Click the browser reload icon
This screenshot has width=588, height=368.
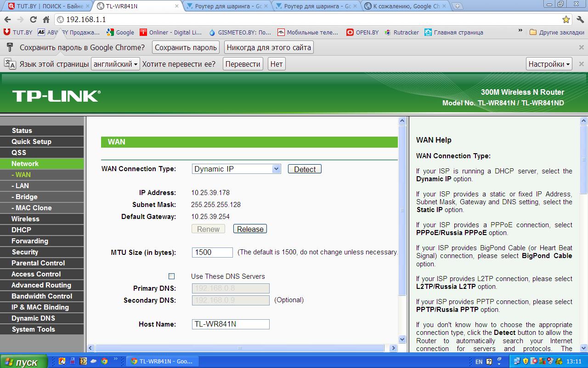point(33,20)
